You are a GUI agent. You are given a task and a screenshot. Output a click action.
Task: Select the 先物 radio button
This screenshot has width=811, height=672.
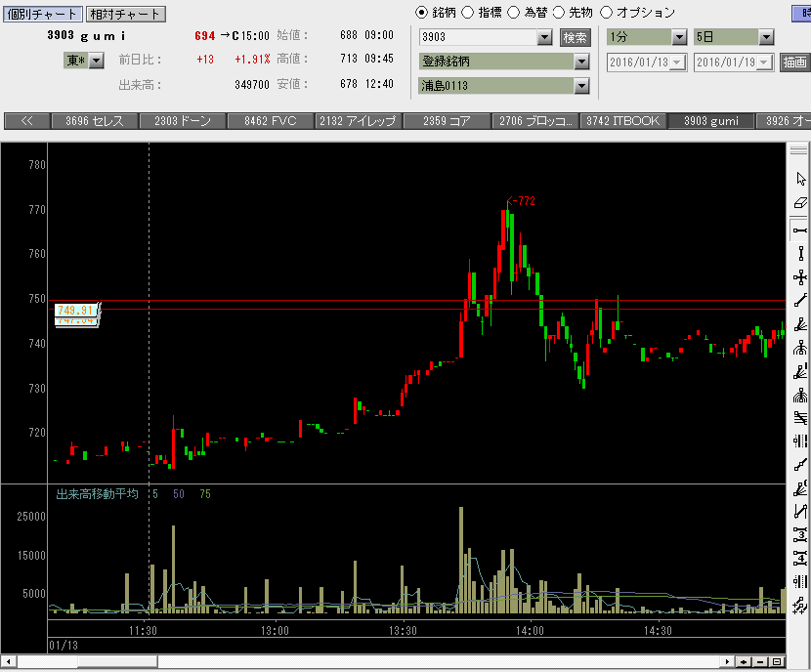(559, 13)
